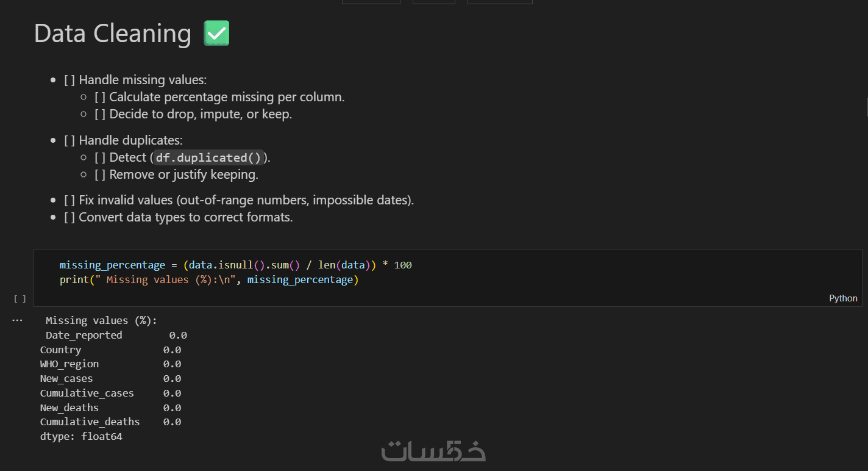
Task: Click the print statement line in the code cell
Action: point(208,280)
